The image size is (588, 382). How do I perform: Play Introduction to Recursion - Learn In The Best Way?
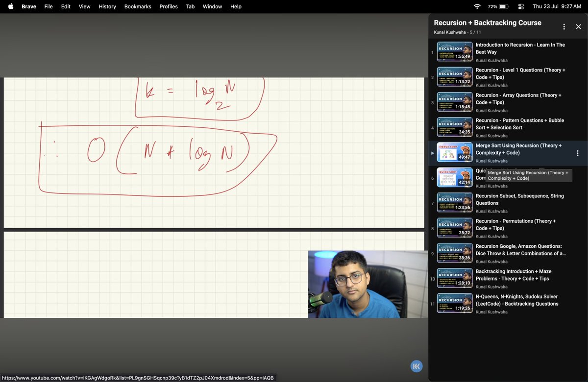520,48
